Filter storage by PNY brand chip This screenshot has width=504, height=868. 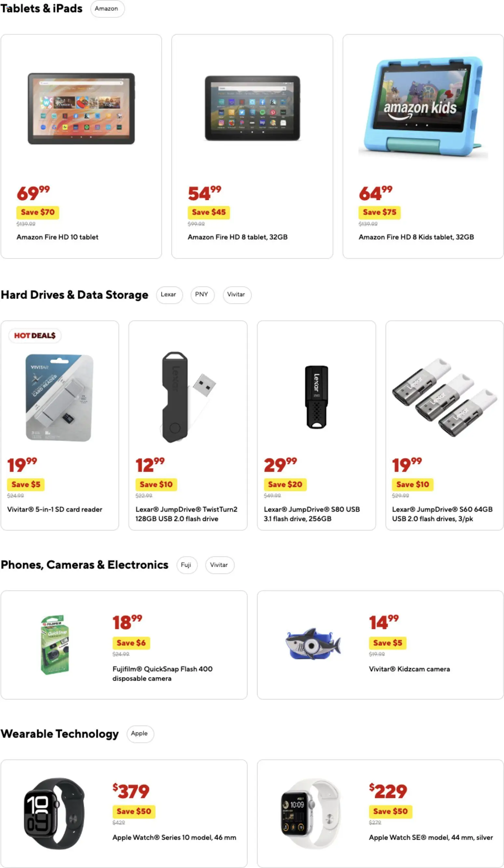202,295
